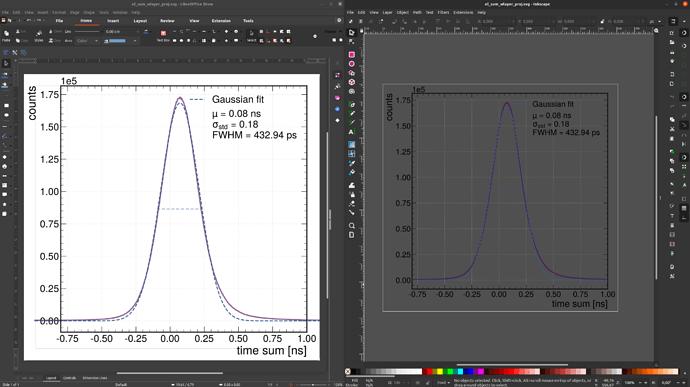Viewport: 690px width, 387px height.
Task: Select the Inkscape selector arrow tool
Action: point(352,33)
